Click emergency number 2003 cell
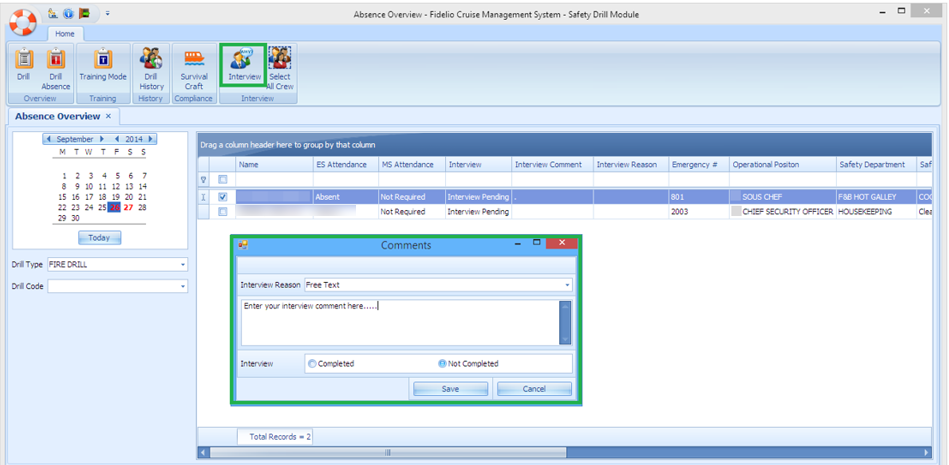 (x=699, y=211)
